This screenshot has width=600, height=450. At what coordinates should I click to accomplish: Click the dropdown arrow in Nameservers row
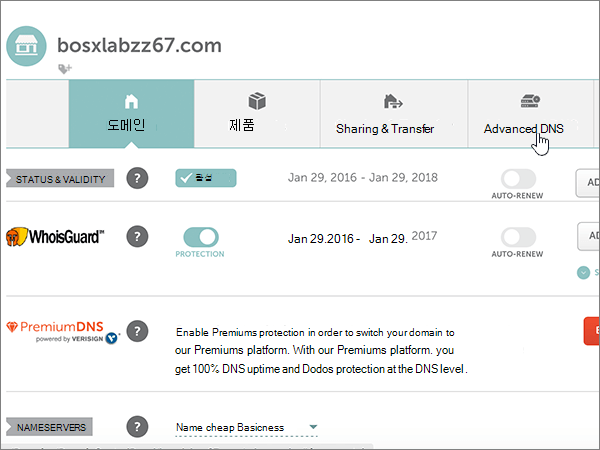tap(313, 427)
